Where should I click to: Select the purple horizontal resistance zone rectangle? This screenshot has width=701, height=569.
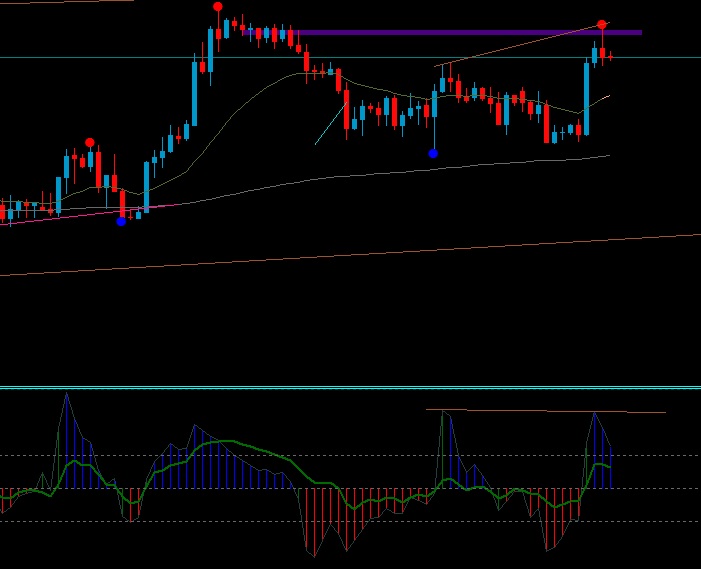(x=443, y=33)
